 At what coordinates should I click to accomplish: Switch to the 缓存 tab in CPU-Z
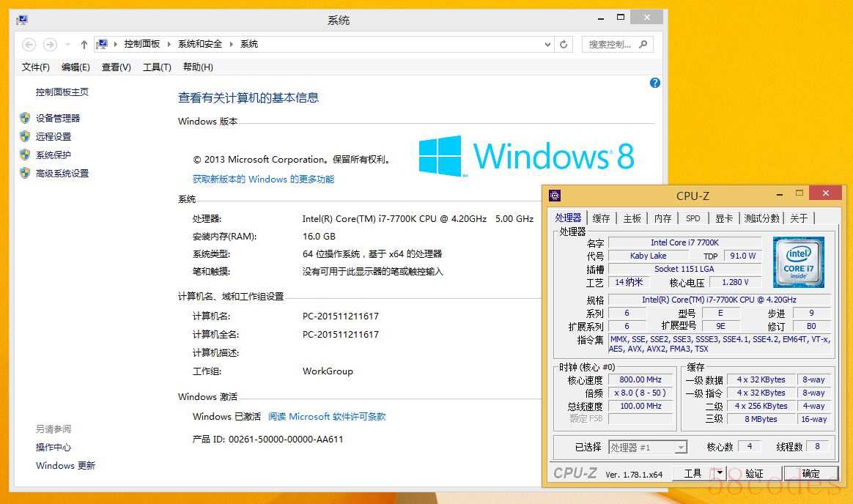coord(601,218)
